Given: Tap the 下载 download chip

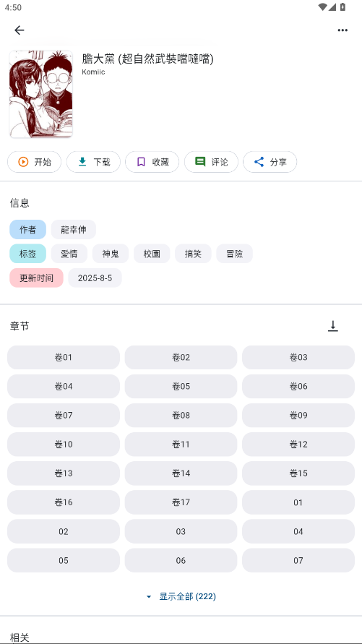Looking at the screenshot, I should pyautogui.click(x=94, y=162).
